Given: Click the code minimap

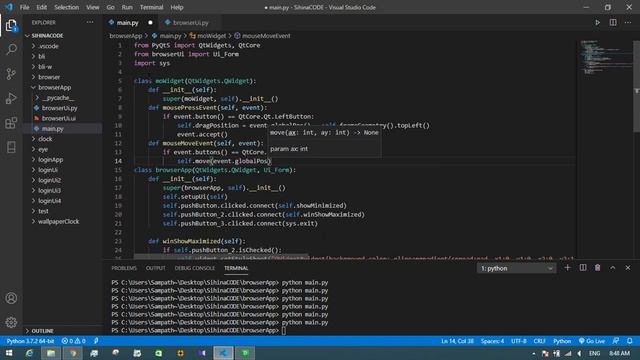Looking at the screenshot, I should click(605, 57).
